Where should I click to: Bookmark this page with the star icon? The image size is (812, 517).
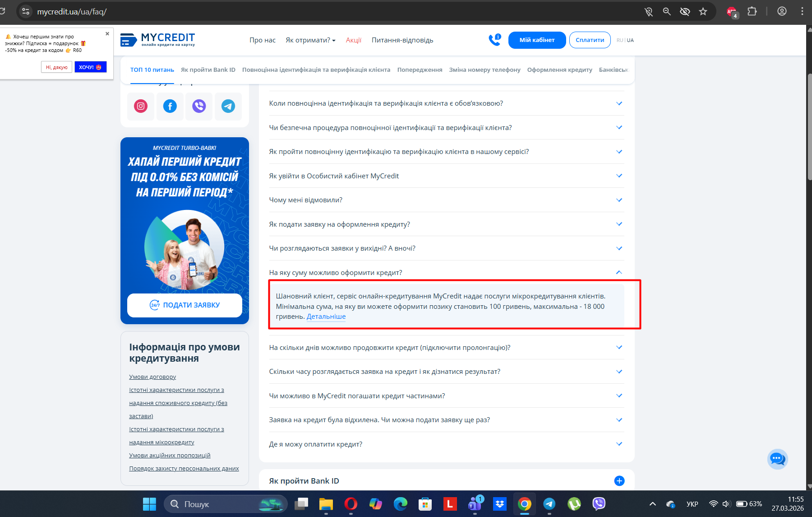pos(703,12)
